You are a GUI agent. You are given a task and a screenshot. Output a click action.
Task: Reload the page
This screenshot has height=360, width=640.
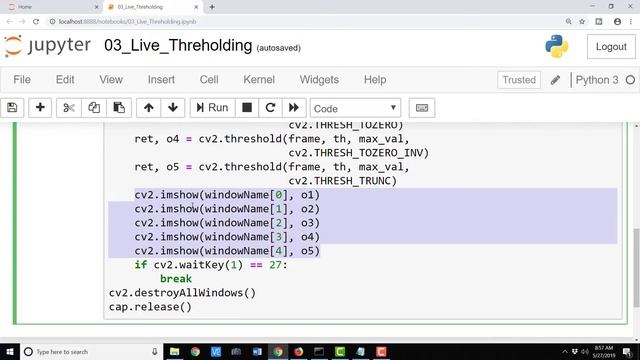tap(36, 22)
